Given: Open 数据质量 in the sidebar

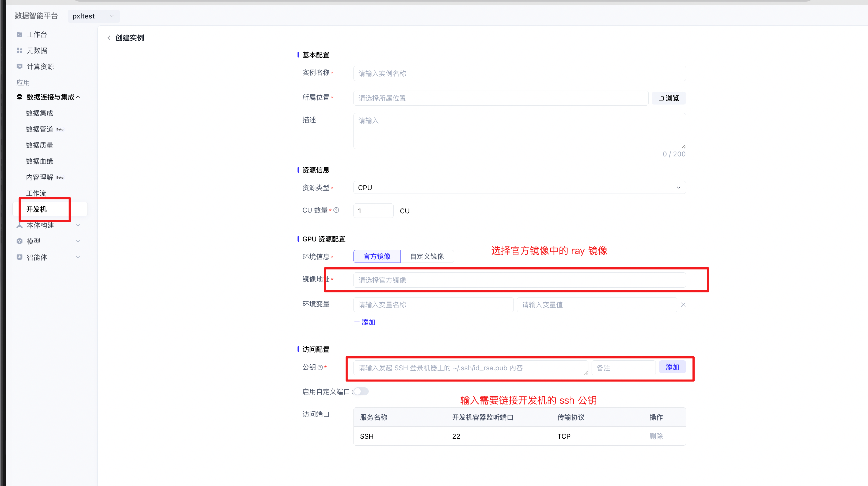Looking at the screenshot, I should pos(40,145).
